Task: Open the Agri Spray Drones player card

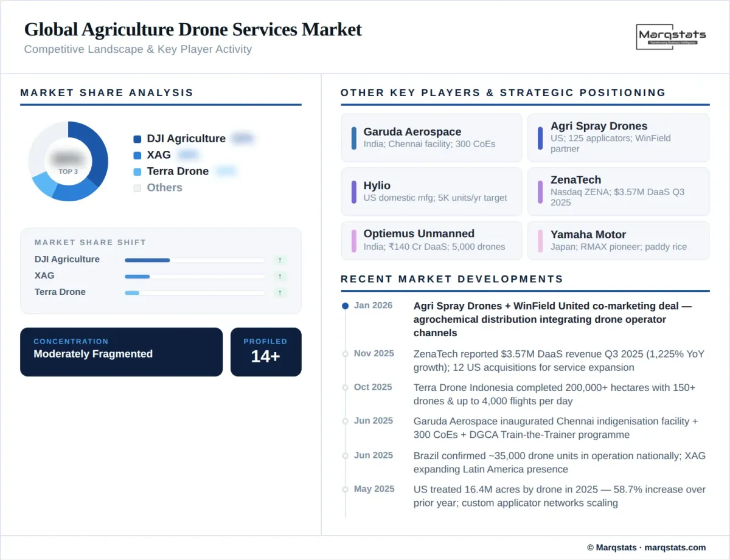Action: [618, 138]
